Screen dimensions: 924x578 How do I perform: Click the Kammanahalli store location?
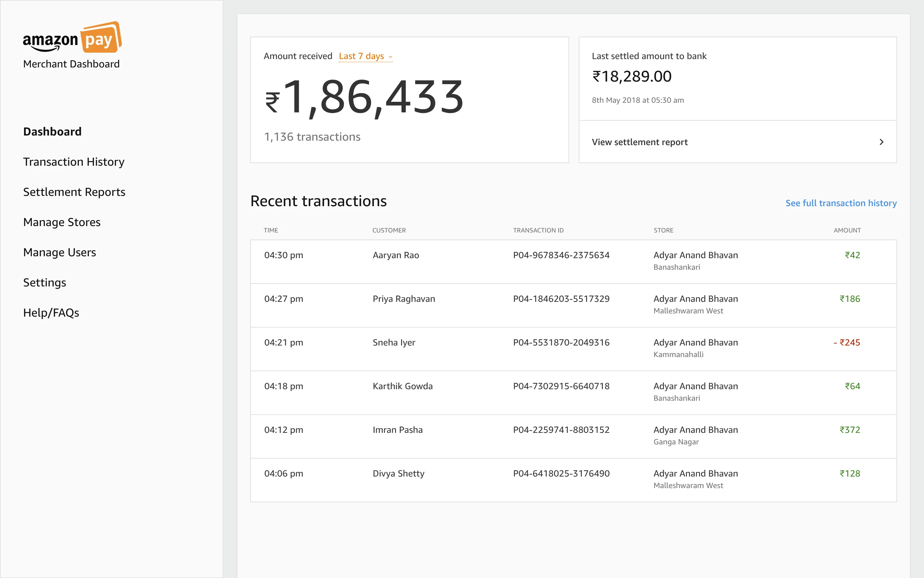point(678,355)
